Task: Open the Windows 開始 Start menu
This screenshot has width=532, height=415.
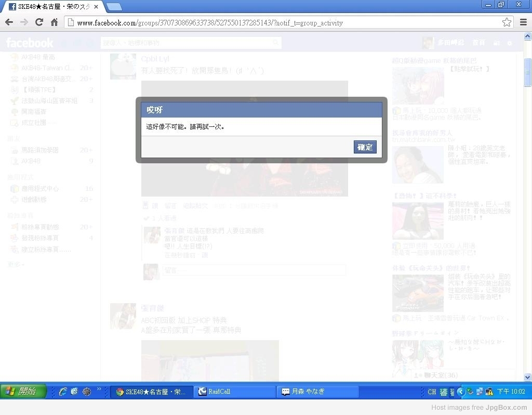Action: pyautogui.click(x=24, y=392)
